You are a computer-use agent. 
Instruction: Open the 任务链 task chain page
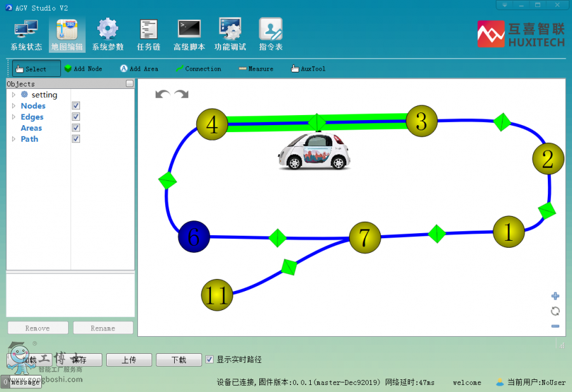tap(148, 34)
